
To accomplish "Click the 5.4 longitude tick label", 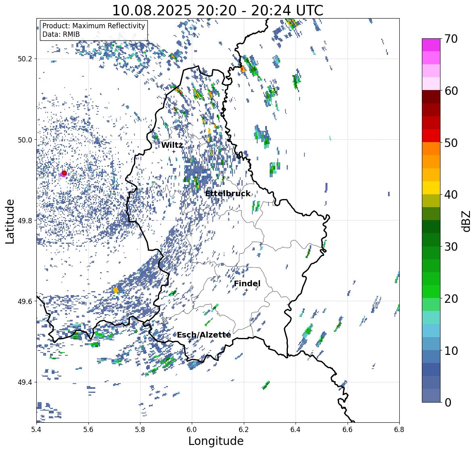I will (x=36, y=430).
